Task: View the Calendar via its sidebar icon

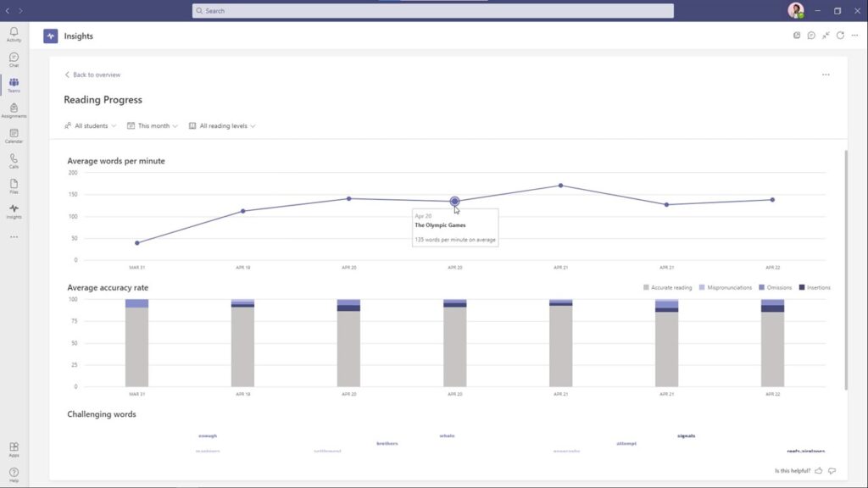Action: tap(14, 134)
